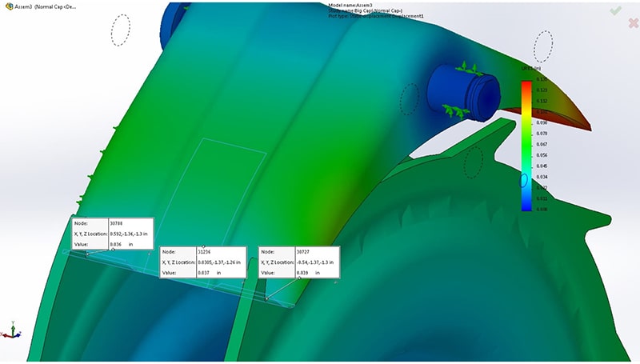This screenshot has height=364, width=640.
Task: Select the green fixture arrows below the blue pin
Action: (456, 110)
